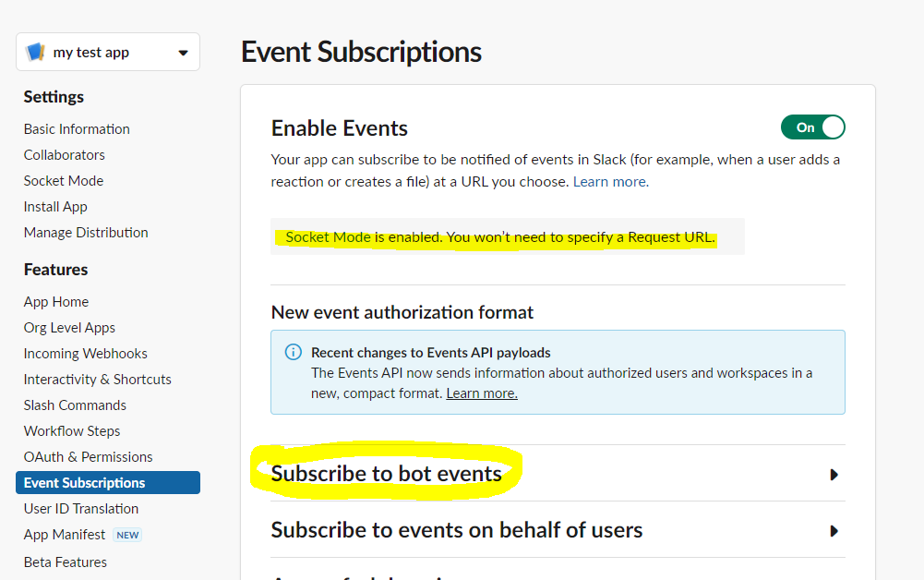Click the Socket Mode link in notice

(329, 237)
